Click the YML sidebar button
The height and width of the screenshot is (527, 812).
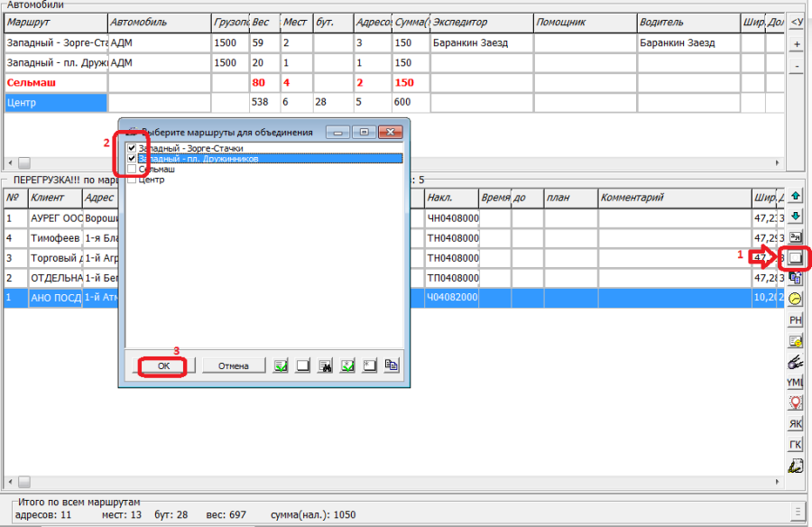pos(796,383)
